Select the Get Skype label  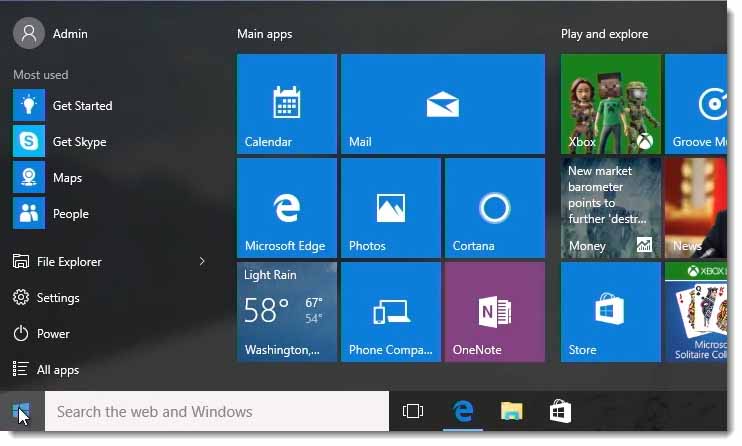pyautogui.click(x=80, y=142)
